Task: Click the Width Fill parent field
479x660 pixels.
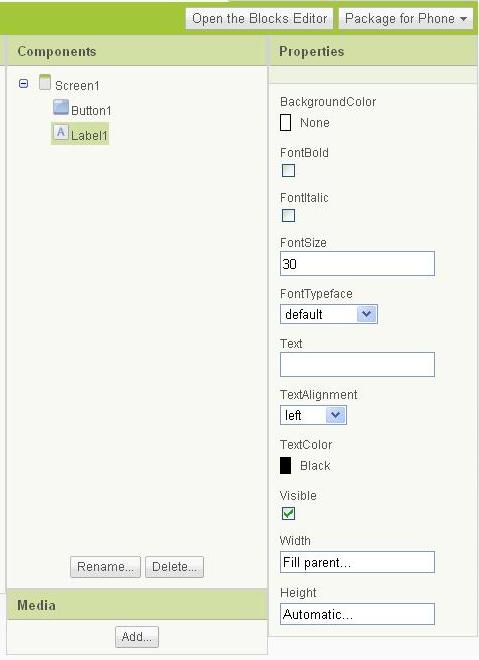Action: 357,562
